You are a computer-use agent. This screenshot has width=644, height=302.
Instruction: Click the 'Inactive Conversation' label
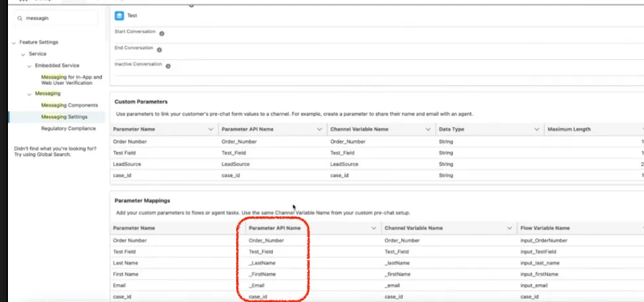(x=139, y=64)
